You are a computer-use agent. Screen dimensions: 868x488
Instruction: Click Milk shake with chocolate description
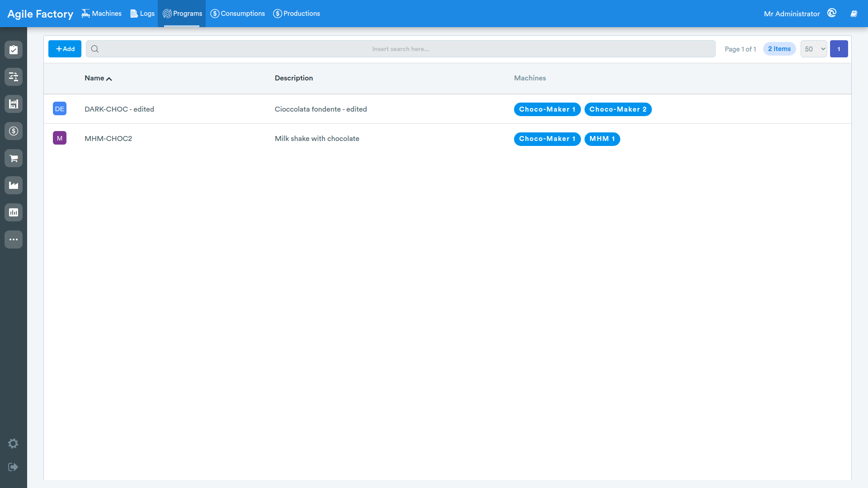[x=317, y=139]
